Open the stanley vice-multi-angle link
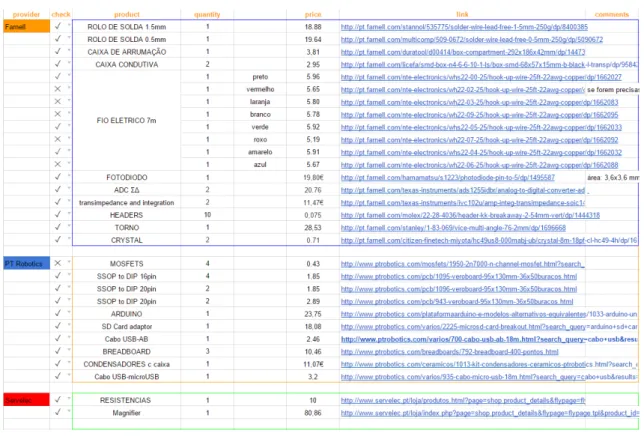 click(453, 228)
